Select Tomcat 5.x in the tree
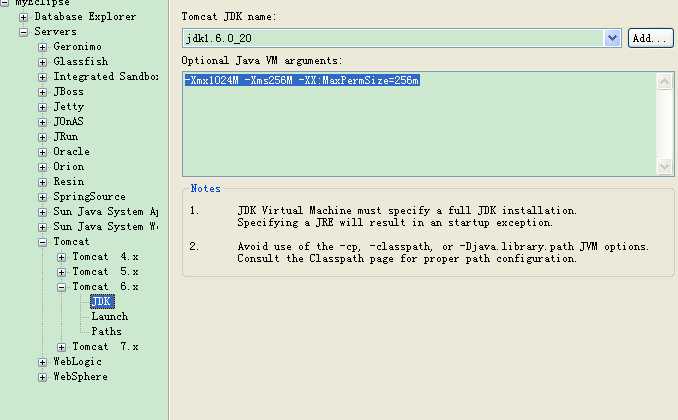This screenshot has height=420, width=678. coord(106,271)
